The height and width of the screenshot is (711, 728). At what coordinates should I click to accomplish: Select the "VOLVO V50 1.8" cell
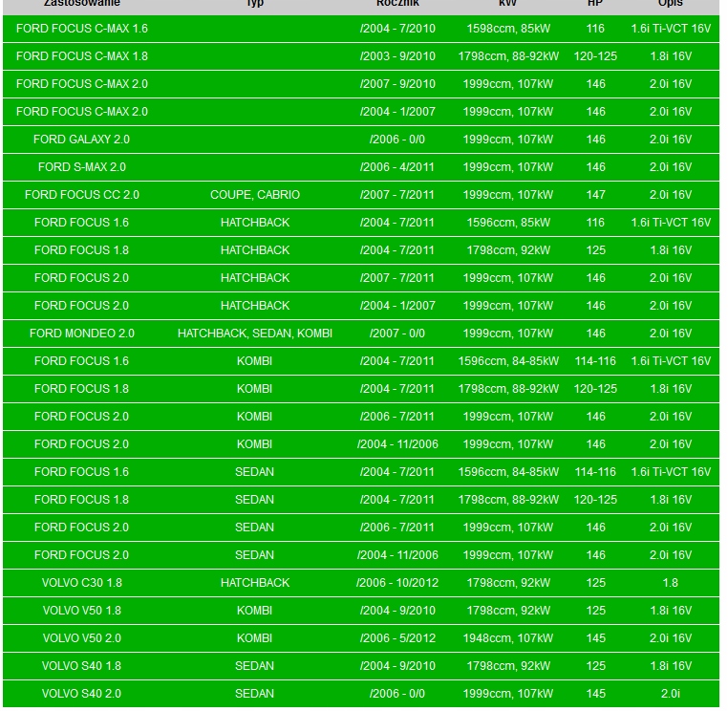coord(82,611)
